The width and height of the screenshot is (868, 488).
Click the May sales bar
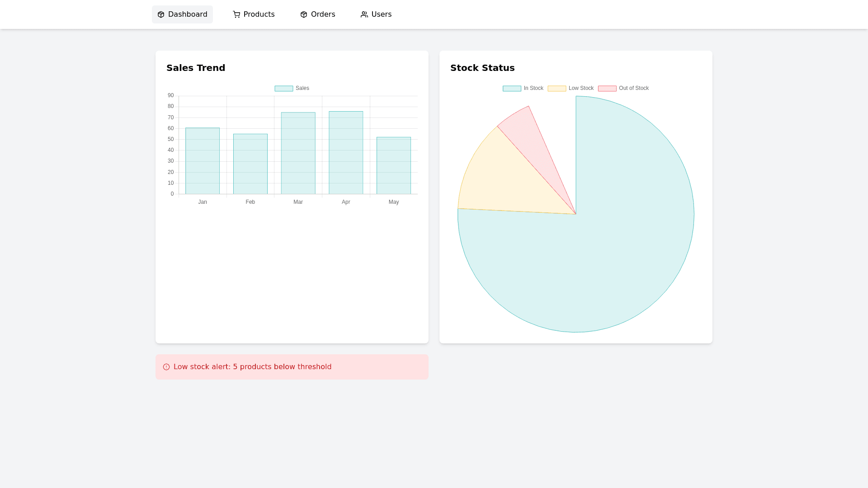[x=394, y=166]
